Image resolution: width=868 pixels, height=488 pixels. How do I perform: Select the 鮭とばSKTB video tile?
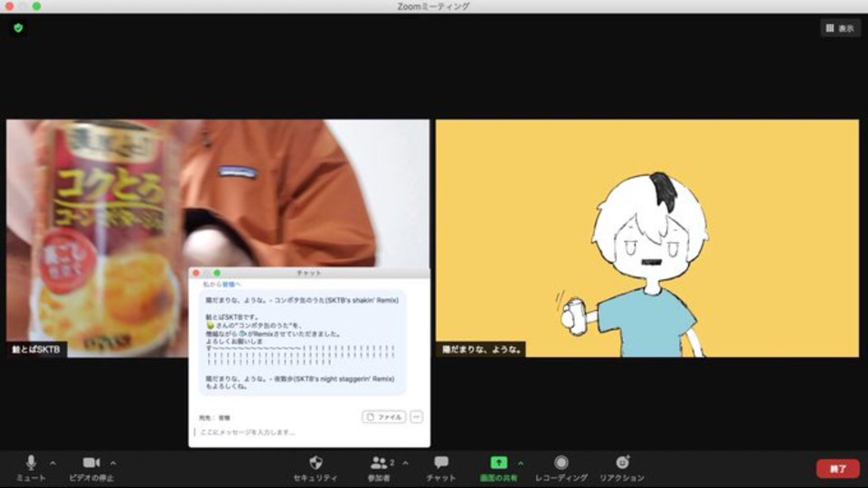pos(218,238)
